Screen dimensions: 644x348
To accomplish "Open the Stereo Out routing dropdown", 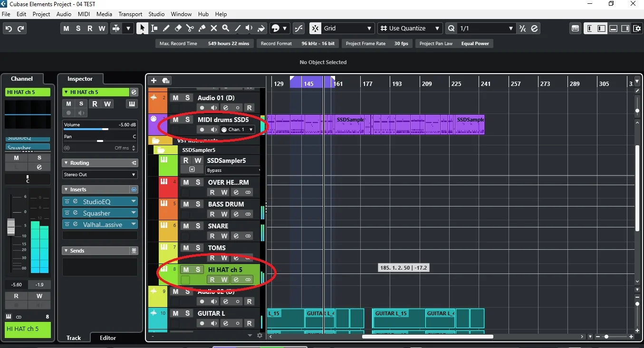I will [x=100, y=175].
